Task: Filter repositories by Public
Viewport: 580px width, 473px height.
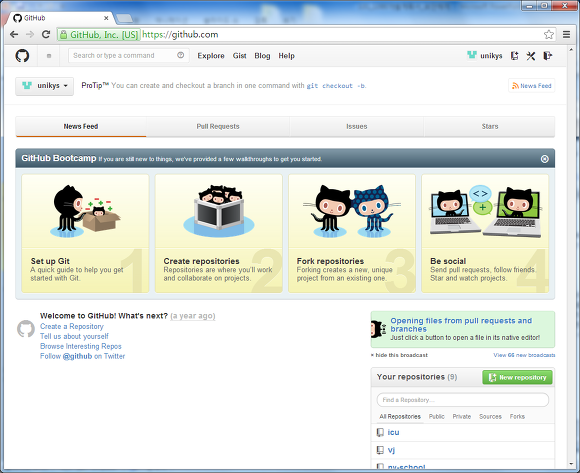Action: pyautogui.click(x=437, y=416)
